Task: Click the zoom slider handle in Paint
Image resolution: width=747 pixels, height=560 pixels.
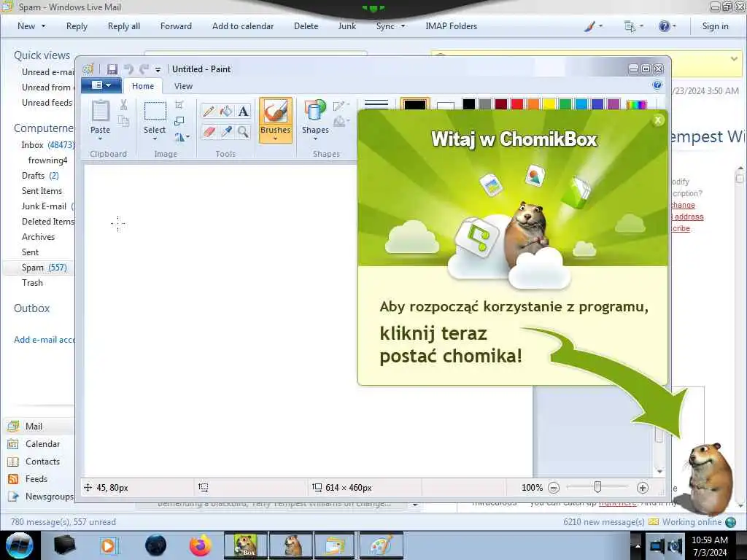Action: point(597,487)
